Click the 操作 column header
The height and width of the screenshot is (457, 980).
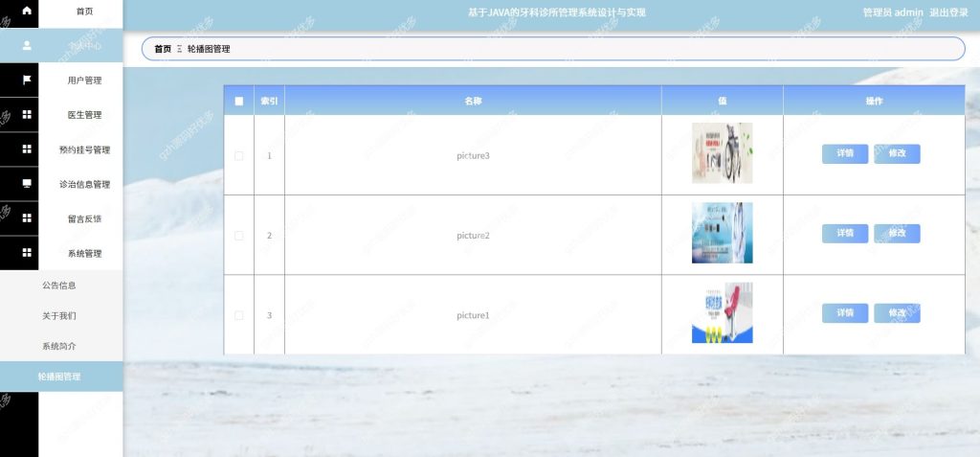[x=875, y=101]
